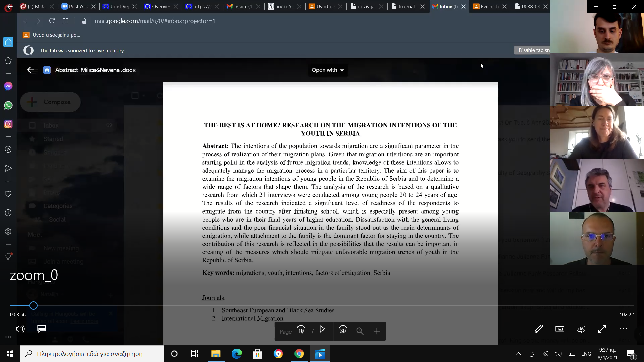Click the video play button
The width and height of the screenshot is (644, 362).
[322, 329]
